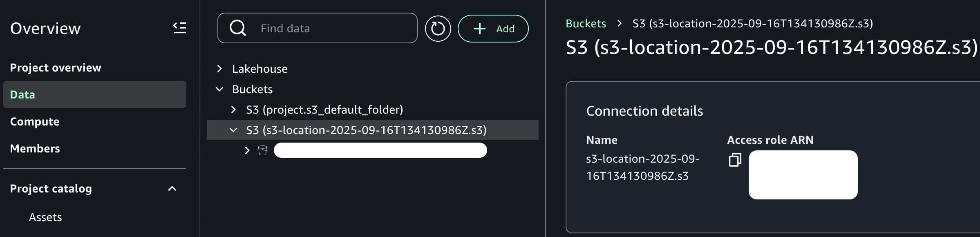Collapse the Overview sidebar panel icon

click(179, 28)
